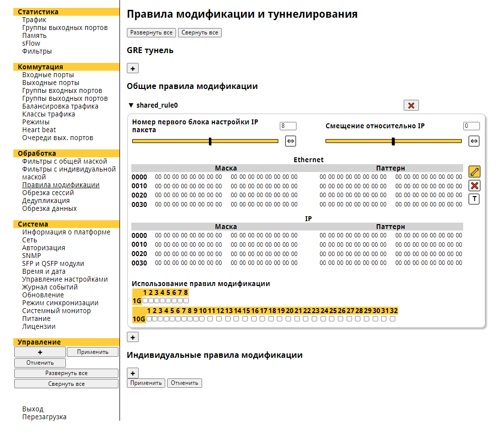Toggle 1G port 8 checkbox

[186, 301]
